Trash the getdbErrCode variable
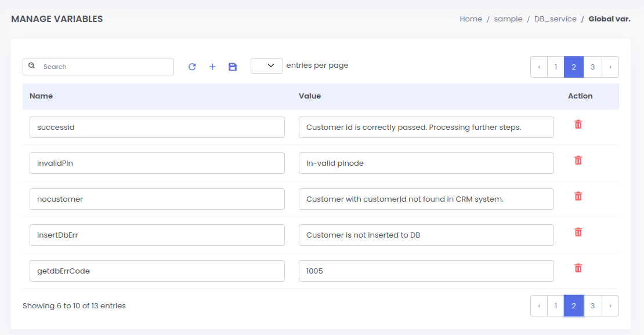Image resolution: width=644 pixels, height=335 pixels. click(x=578, y=268)
